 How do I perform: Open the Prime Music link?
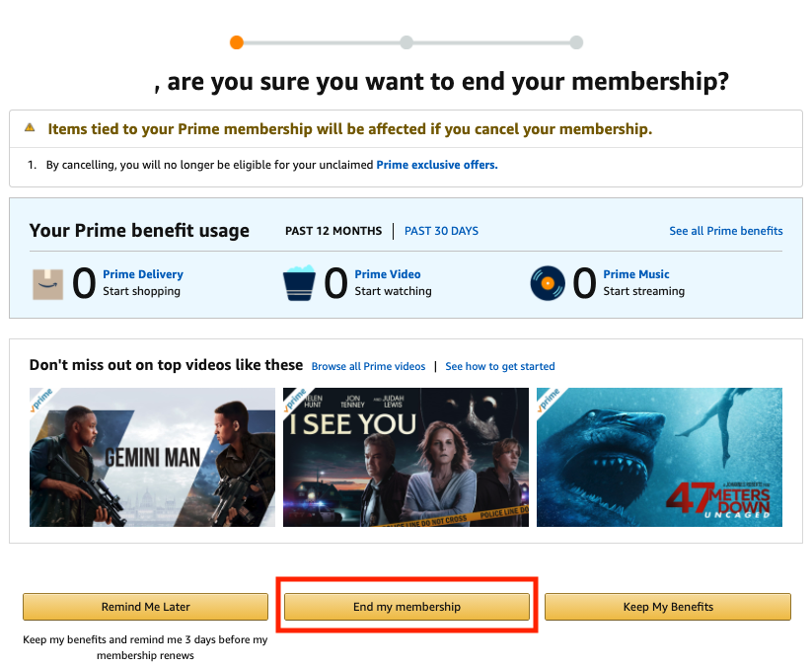click(636, 274)
